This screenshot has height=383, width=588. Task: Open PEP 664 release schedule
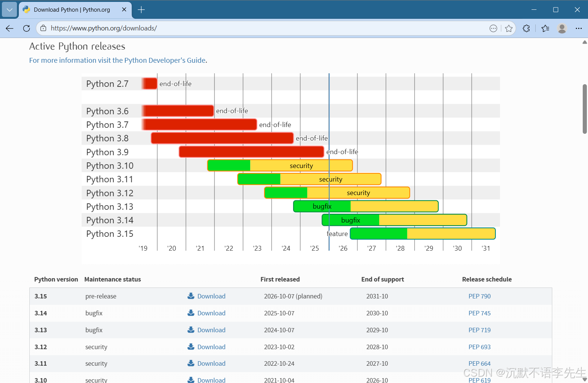(x=480, y=363)
